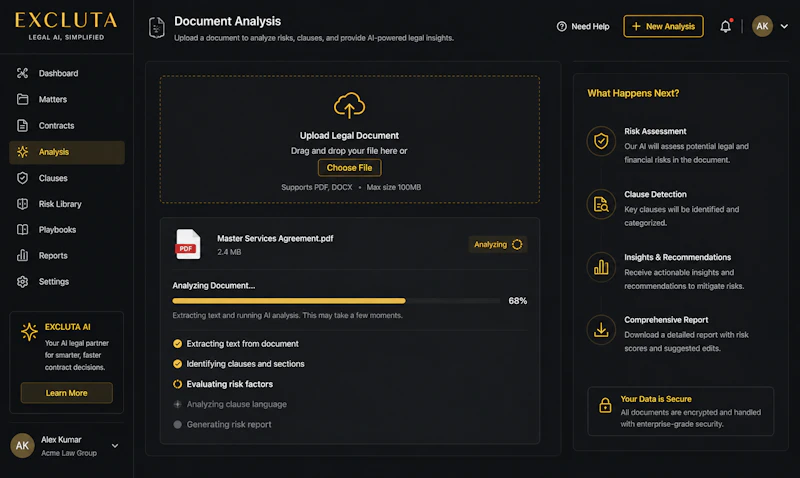Click Alex Kumar's avatar in sidebar
This screenshot has height=478, width=800.
coord(22,445)
